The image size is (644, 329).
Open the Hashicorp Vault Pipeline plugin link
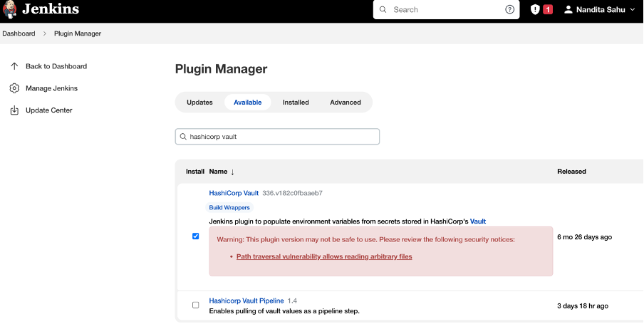[x=246, y=301]
